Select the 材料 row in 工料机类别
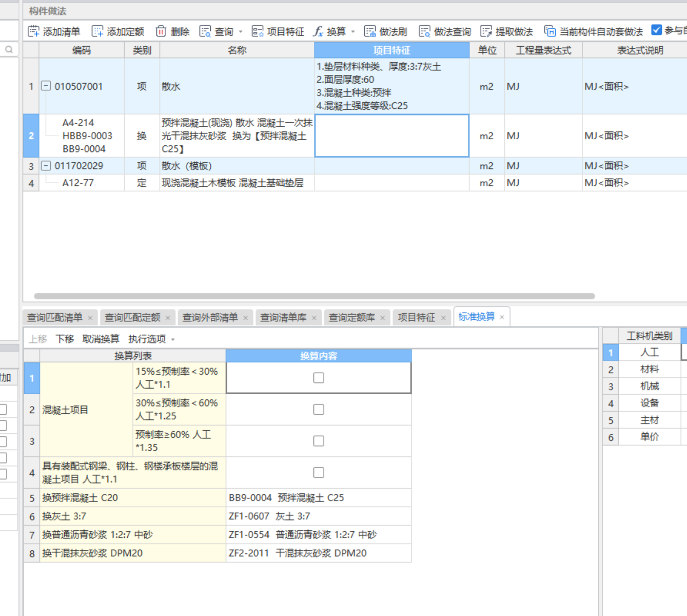The width and height of the screenshot is (687, 616). (x=650, y=369)
